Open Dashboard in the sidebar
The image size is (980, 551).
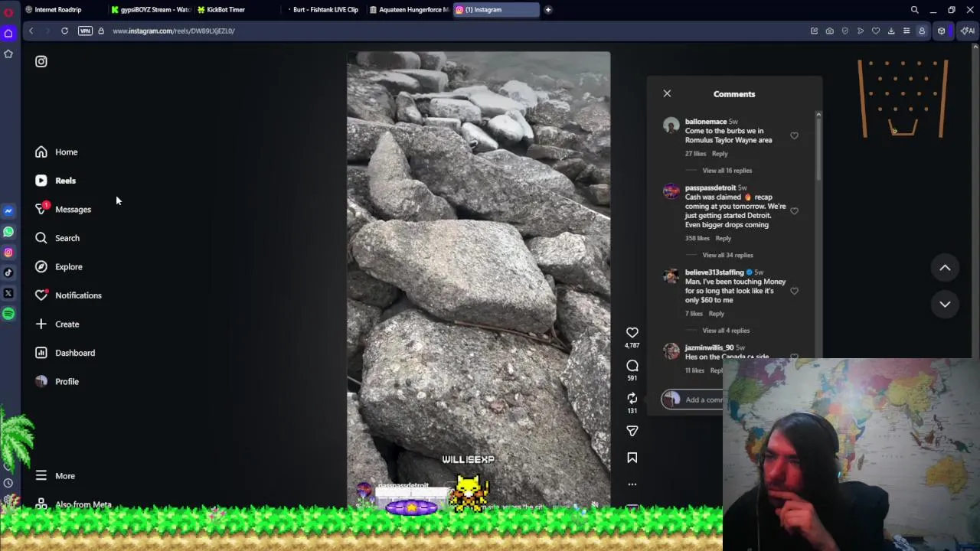(x=64, y=353)
